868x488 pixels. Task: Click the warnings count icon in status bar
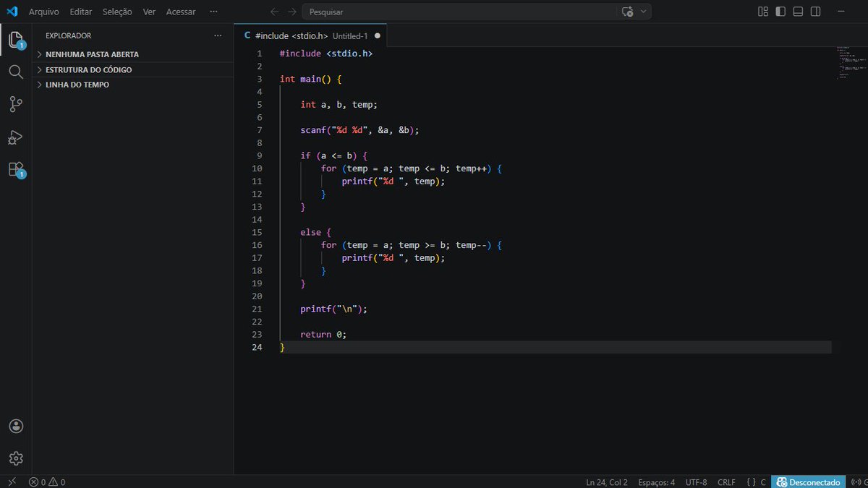click(53, 482)
